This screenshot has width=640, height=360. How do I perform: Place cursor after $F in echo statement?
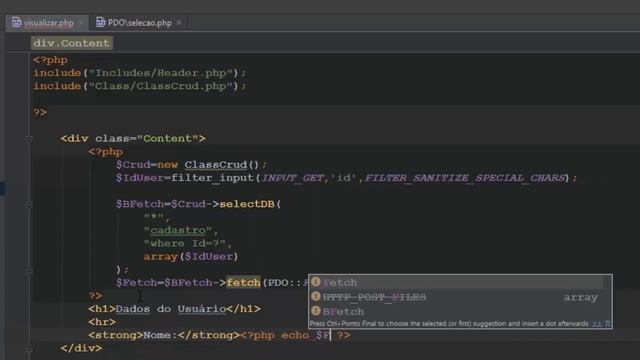330,335
